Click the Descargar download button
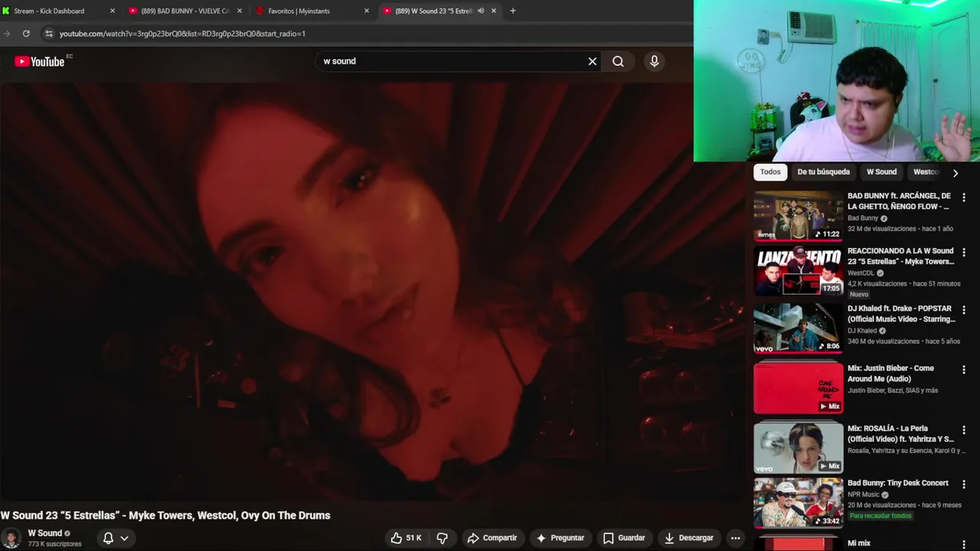980x551 pixels. point(688,538)
